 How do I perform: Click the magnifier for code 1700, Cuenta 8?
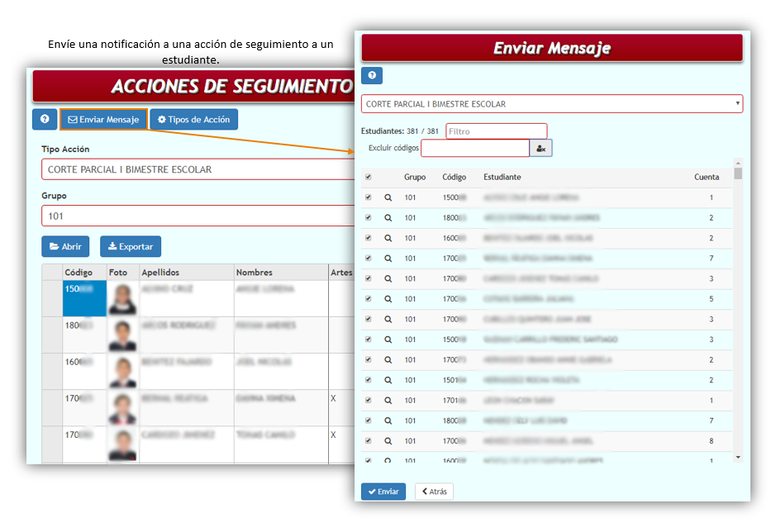[388, 441]
